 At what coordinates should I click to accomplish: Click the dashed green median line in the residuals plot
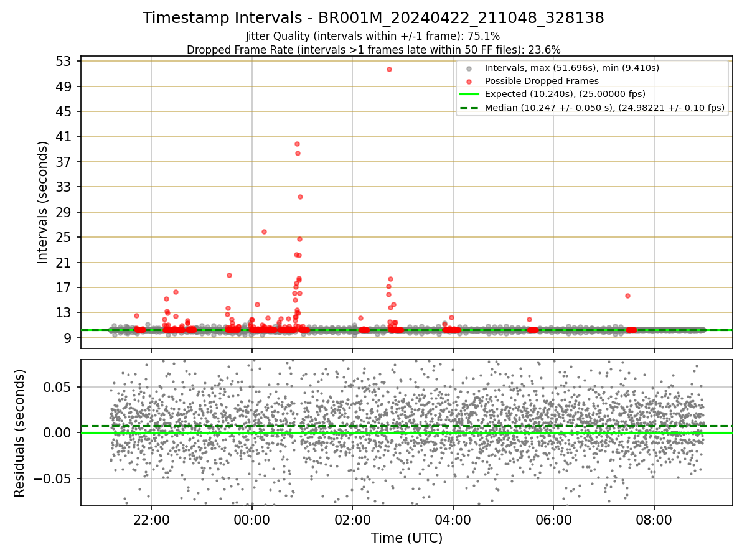(406, 426)
